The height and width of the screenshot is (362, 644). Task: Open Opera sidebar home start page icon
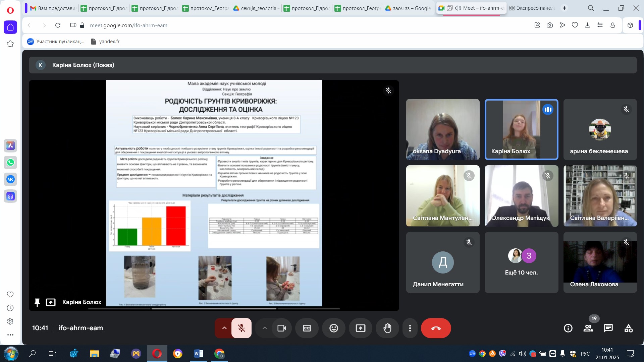10,27
